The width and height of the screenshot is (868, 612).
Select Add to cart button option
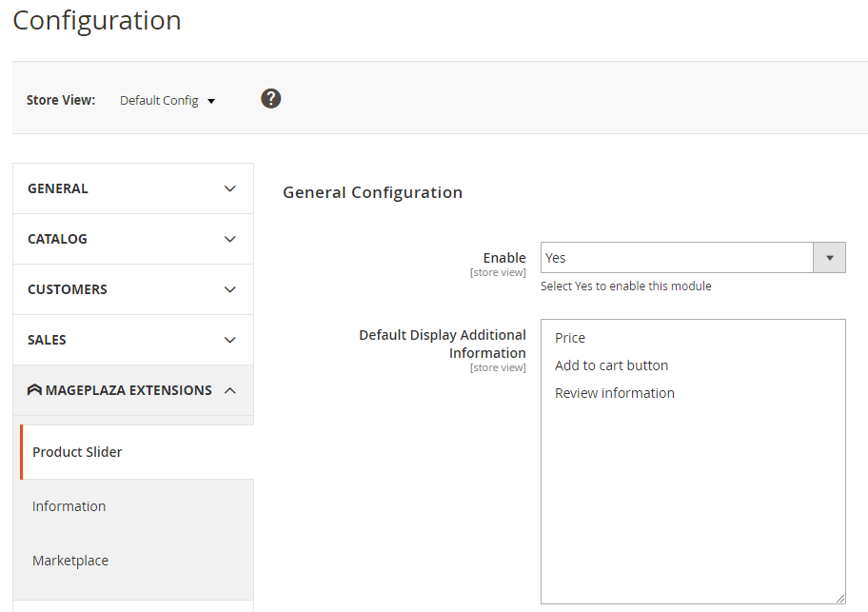611,365
